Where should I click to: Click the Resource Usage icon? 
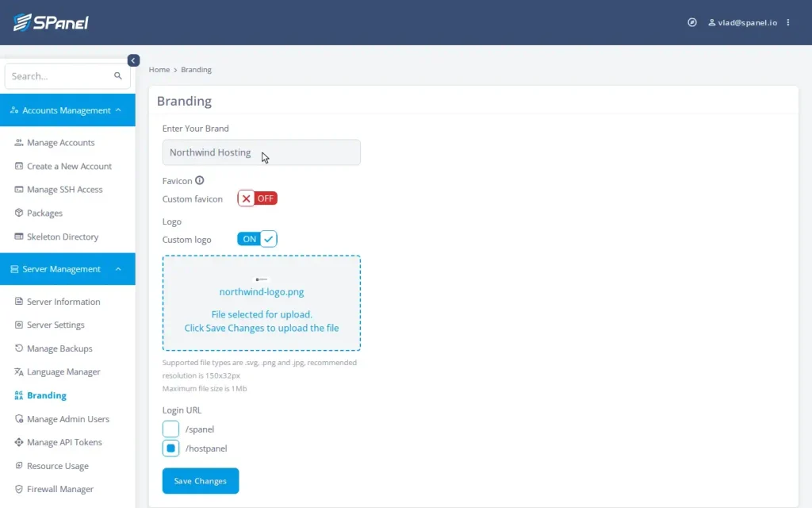19,465
